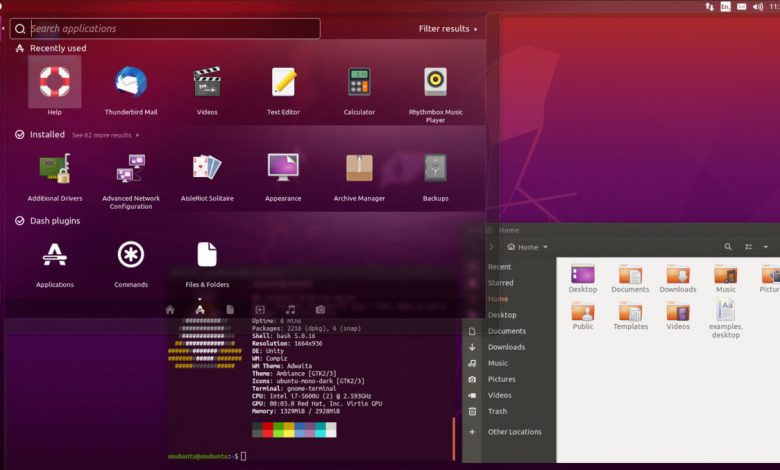Screen dimensions: 780x470
Task: Switch to the Files lens
Action: [230, 310]
